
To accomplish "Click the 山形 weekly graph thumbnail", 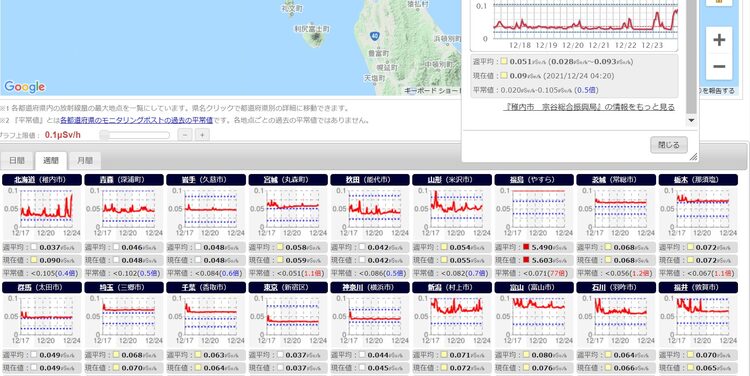I will (451, 210).
